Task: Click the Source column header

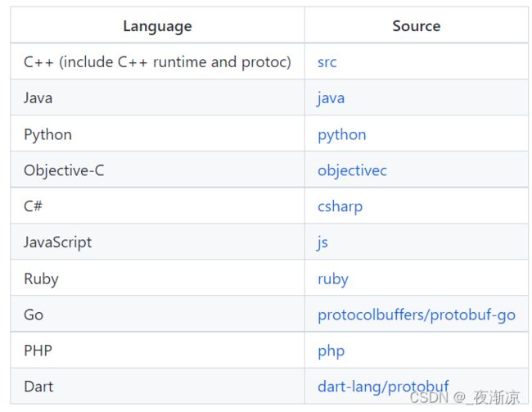Action: tap(417, 26)
